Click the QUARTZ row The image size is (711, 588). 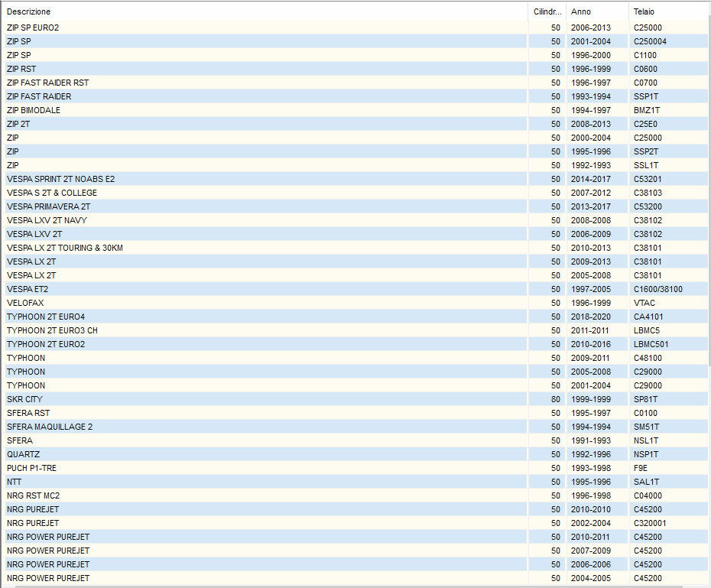tap(23, 454)
